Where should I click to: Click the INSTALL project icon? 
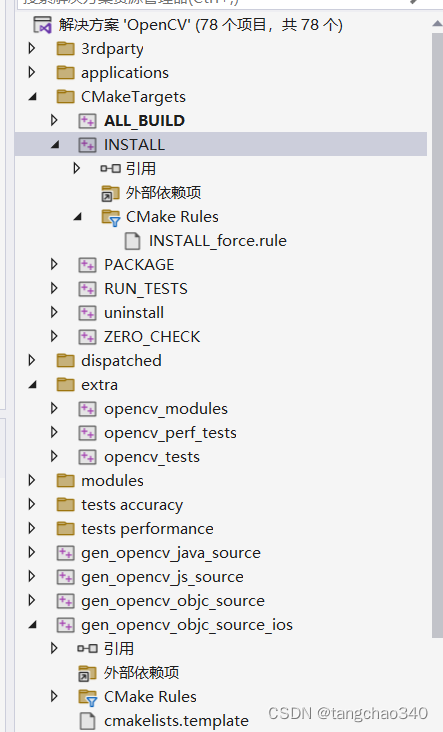coord(87,145)
